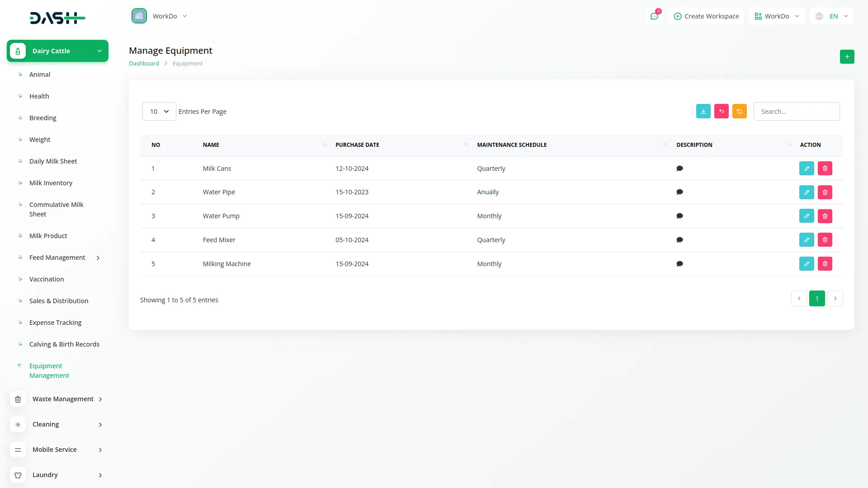This screenshot has height=488, width=868.
Task: Click the orange refresh icon
Action: tap(739, 112)
